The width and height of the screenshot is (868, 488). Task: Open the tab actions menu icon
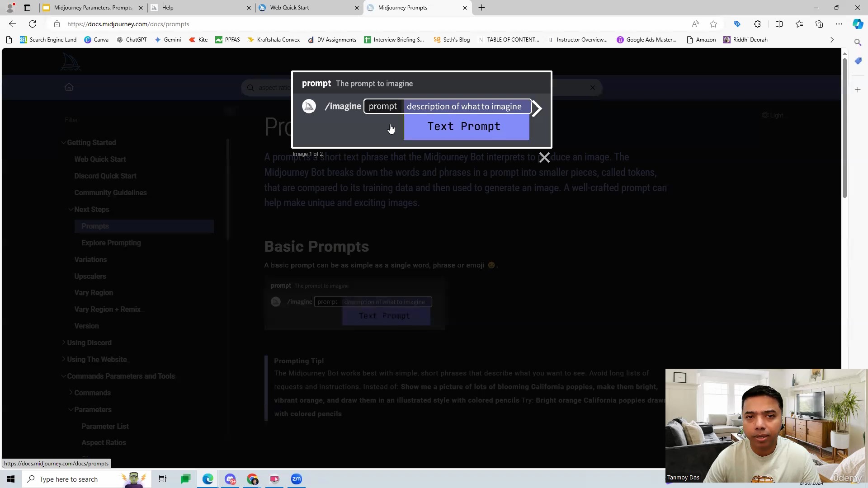pos(27,8)
